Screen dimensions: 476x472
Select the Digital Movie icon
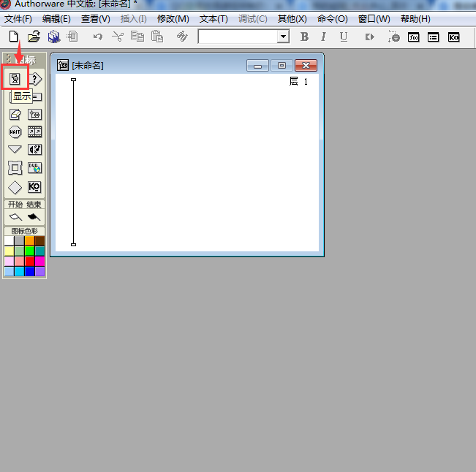(x=35, y=132)
